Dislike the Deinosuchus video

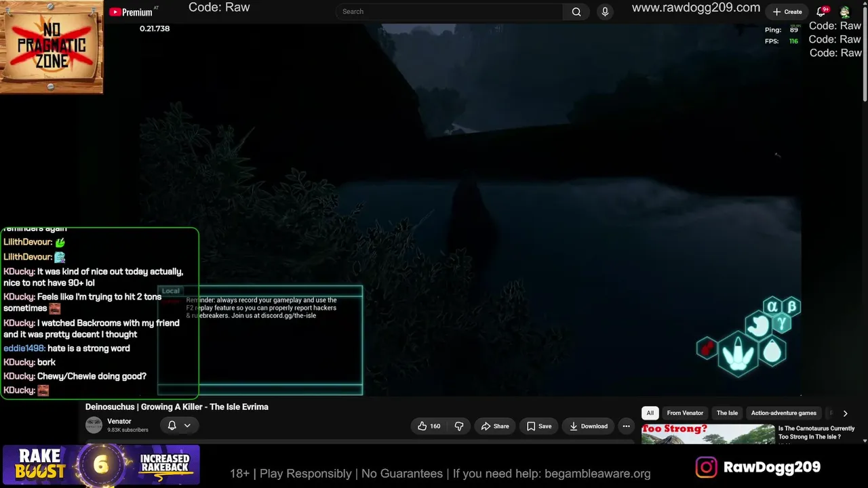(459, 426)
